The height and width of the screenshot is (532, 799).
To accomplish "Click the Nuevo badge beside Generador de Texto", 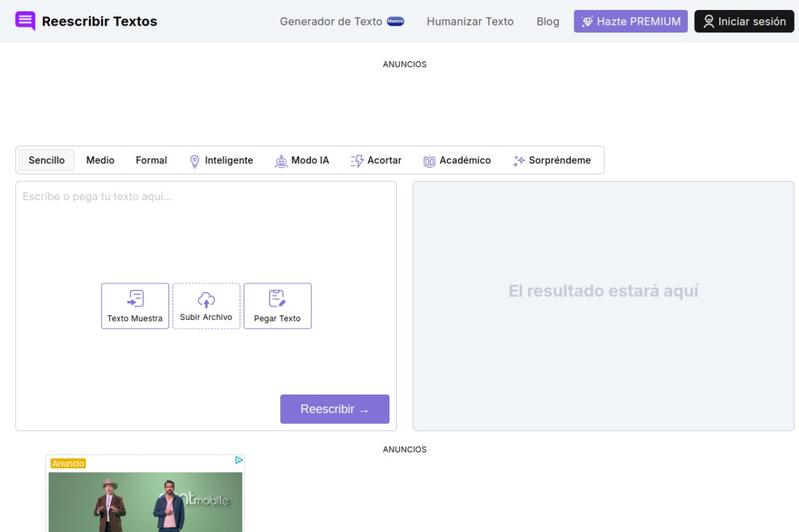I will coord(395,21).
